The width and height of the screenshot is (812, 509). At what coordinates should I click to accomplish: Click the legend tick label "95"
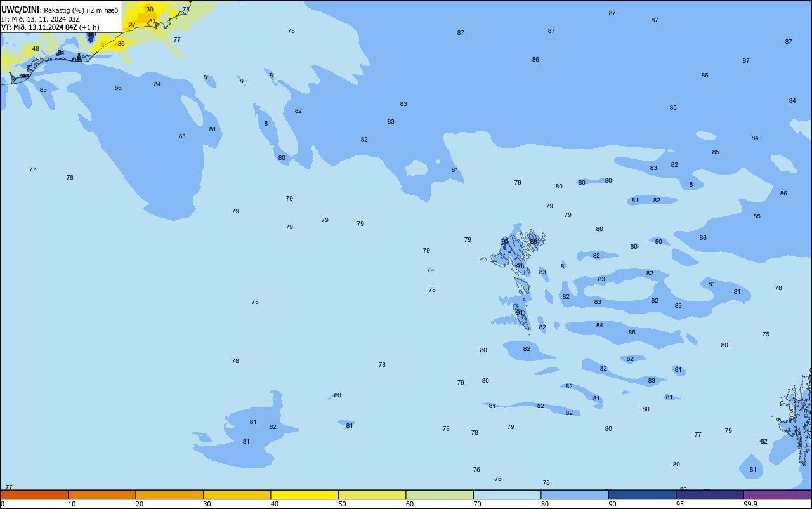(680, 504)
